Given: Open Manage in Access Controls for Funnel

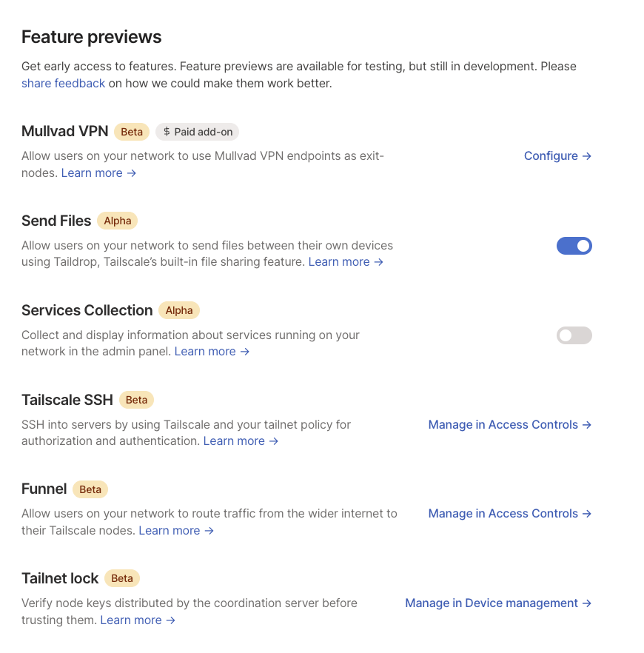Looking at the screenshot, I should click(503, 513).
